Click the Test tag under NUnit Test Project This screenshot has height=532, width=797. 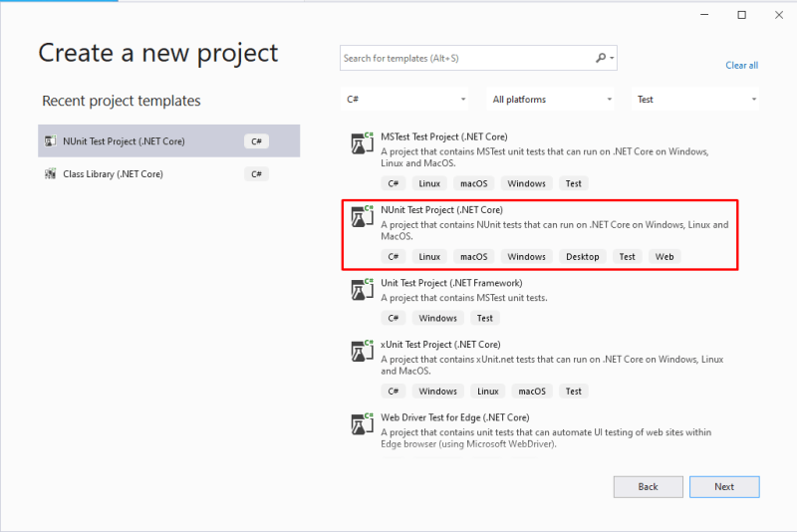pyautogui.click(x=628, y=257)
